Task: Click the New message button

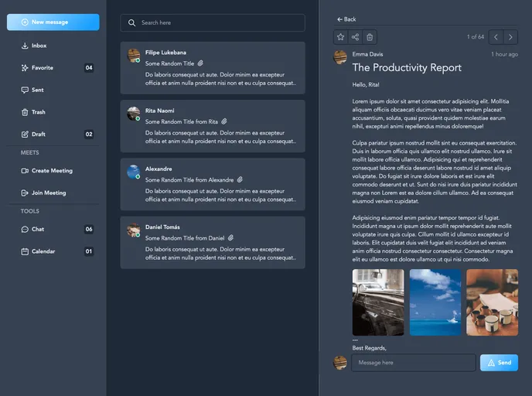Action: pos(53,22)
